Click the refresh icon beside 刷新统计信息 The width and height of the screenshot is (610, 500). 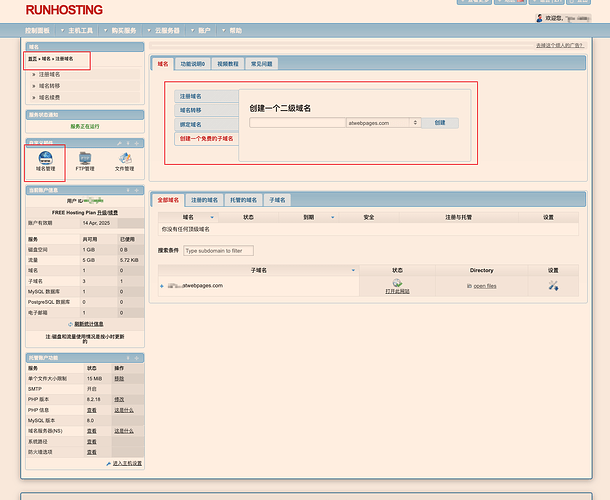tap(70, 324)
